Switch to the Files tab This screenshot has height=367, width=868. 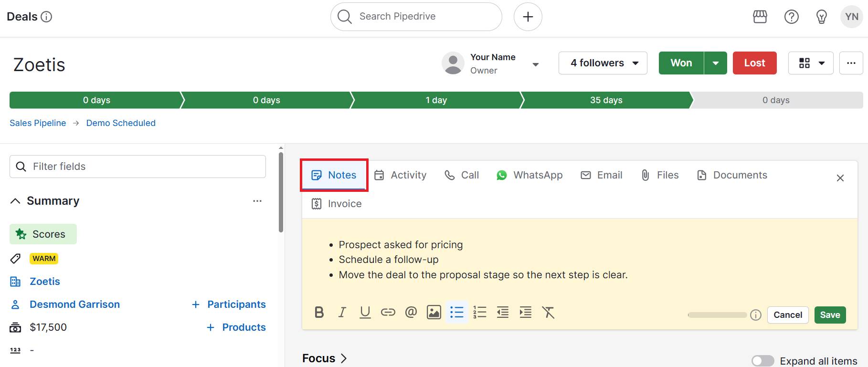[660, 175]
